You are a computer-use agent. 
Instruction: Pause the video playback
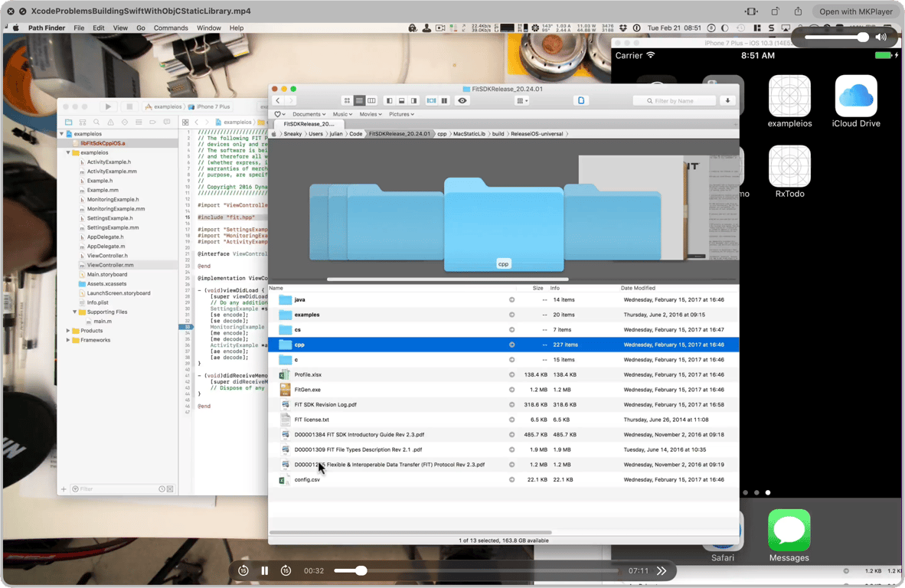click(264, 570)
